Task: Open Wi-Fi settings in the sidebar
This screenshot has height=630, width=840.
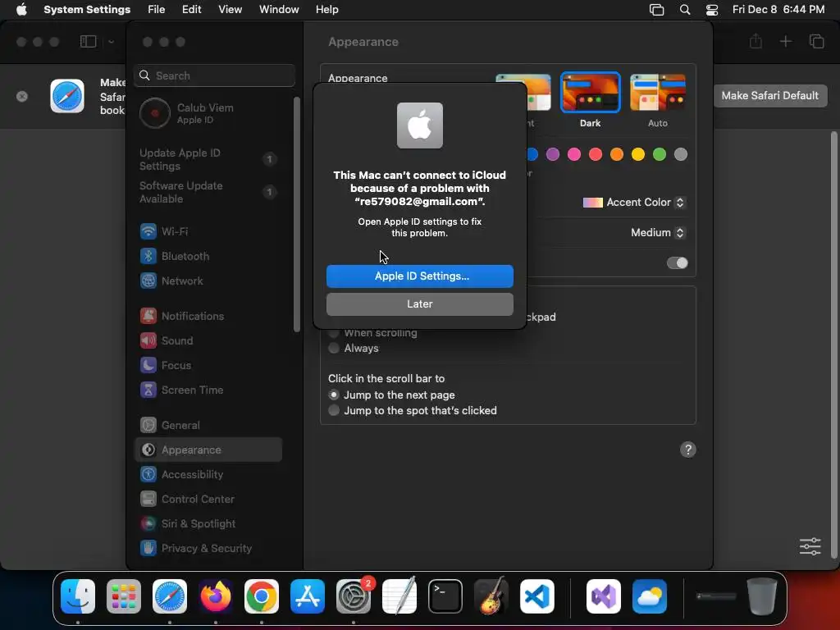Action: tap(208, 231)
